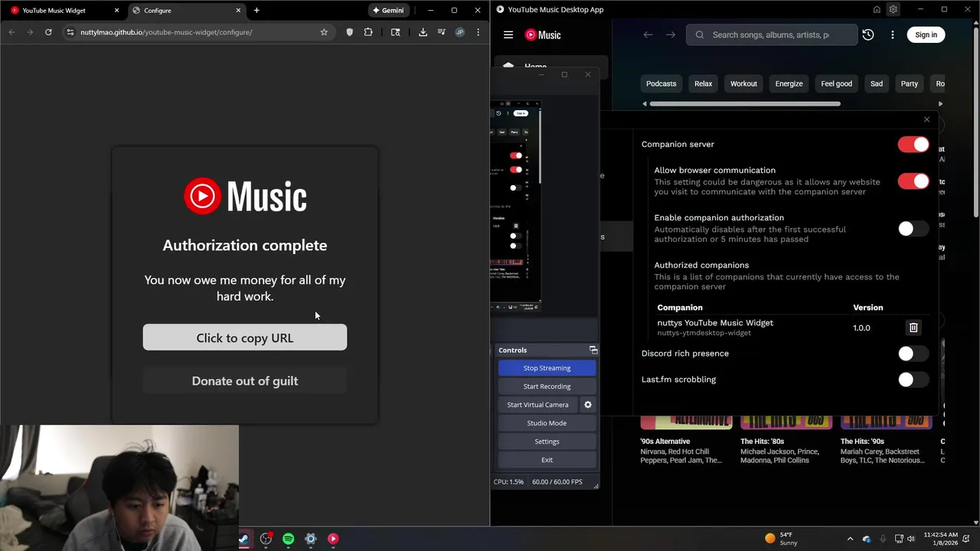Click the browser address bar URL
Screen dimensions: 980x551
(x=166, y=32)
